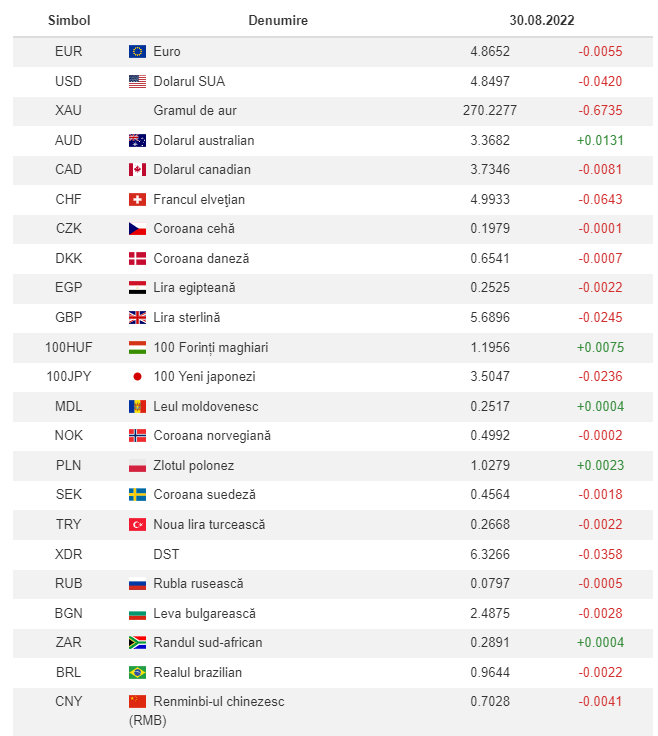
Task: Click the XDR symbol cell
Action: coord(69,554)
